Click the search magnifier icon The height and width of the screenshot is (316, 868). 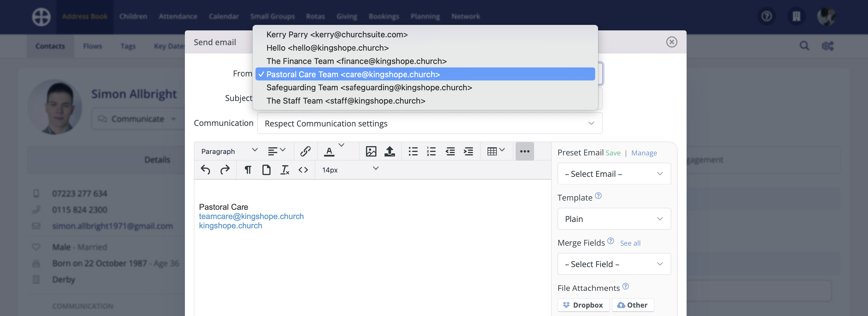click(804, 46)
